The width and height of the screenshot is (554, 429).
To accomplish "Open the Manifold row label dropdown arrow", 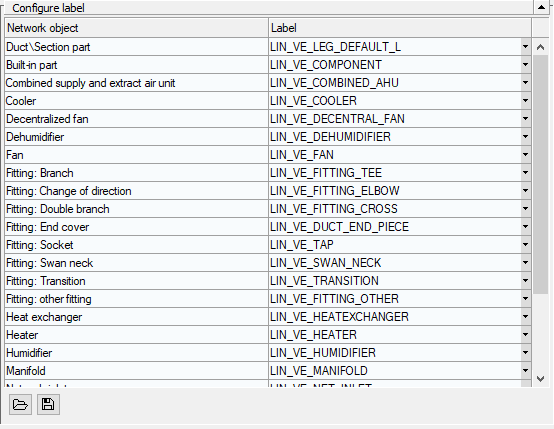I will [x=525, y=371].
